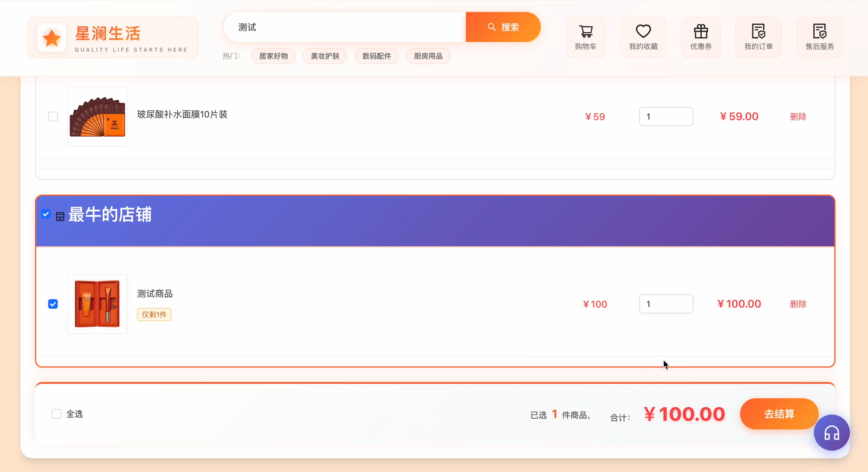The height and width of the screenshot is (472, 868).
Task: Uncheck the 测试商品 item checkbox
Action: (x=53, y=304)
